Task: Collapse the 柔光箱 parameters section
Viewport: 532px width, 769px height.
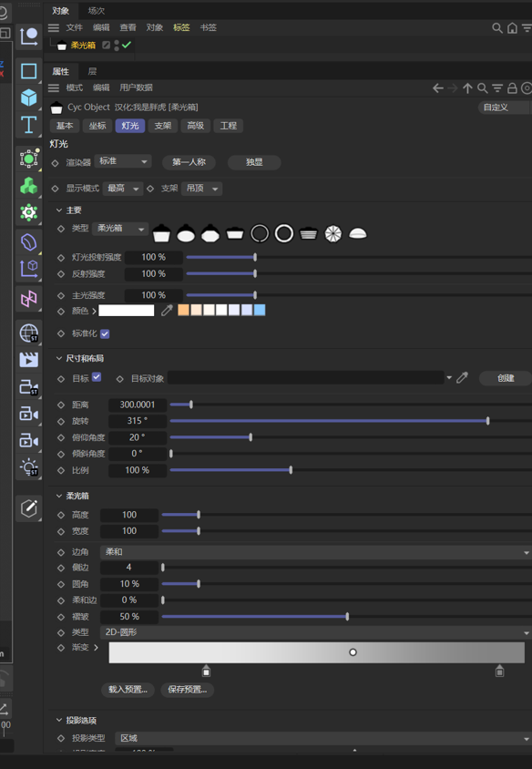Action: coord(59,496)
